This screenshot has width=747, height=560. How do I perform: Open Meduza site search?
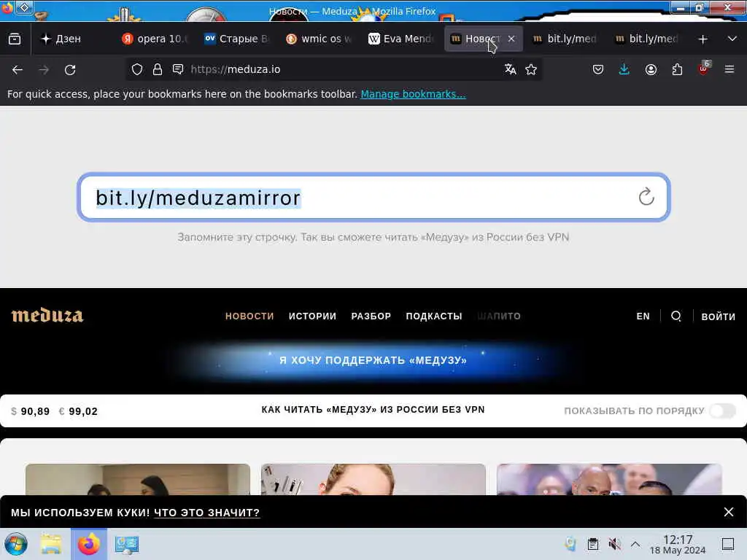pyautogui.click(x=676, y=316)
